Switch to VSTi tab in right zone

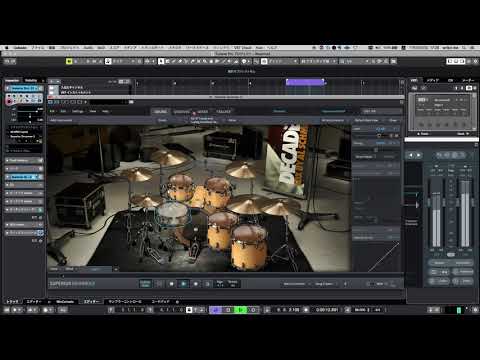(414, 80)
